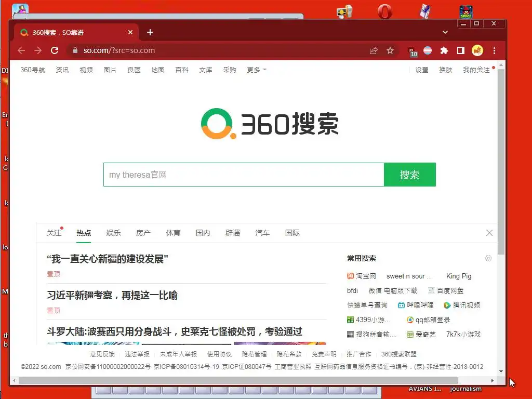This screenshot has width=532, height=399.
Task: Toggle the browser side panel icon
Action: (x=460, y=50)
